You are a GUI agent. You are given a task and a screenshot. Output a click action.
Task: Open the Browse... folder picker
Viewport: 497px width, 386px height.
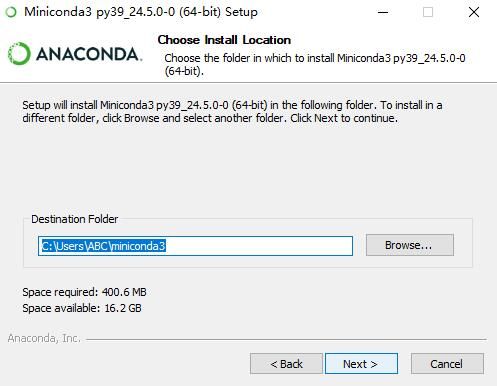click(x=410, y=245)
